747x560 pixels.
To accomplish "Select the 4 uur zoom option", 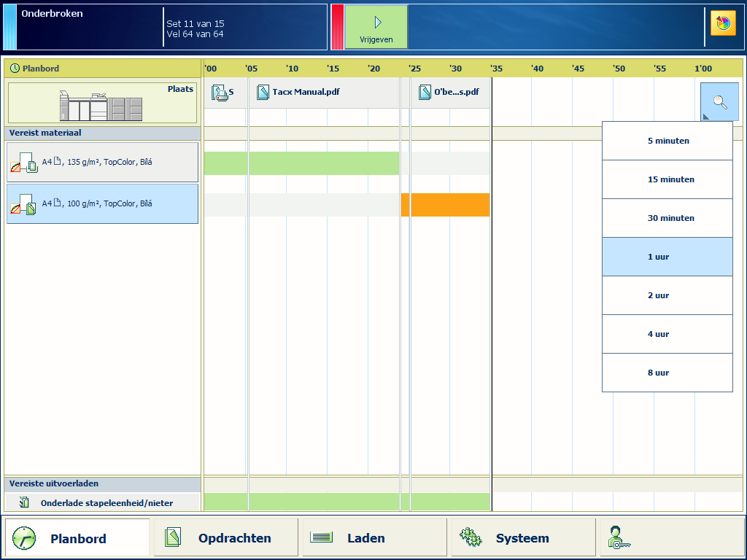I will [x=667, y=334].
